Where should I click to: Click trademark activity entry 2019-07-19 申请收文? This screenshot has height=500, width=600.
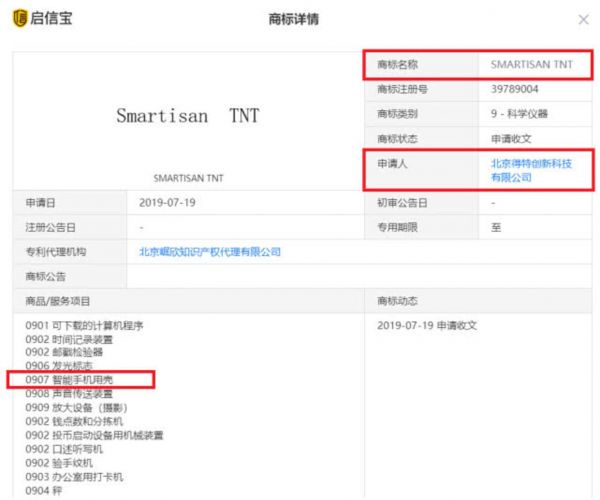click(427, 326)
